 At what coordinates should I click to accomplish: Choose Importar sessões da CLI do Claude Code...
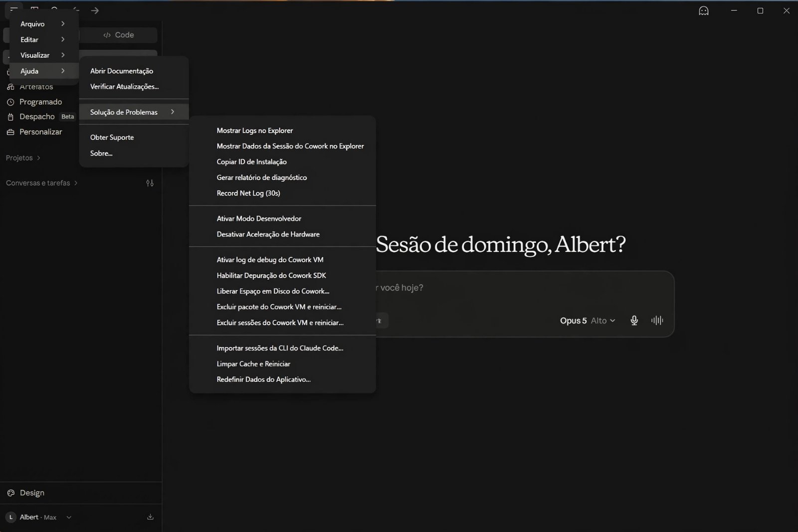click(282, 348)
